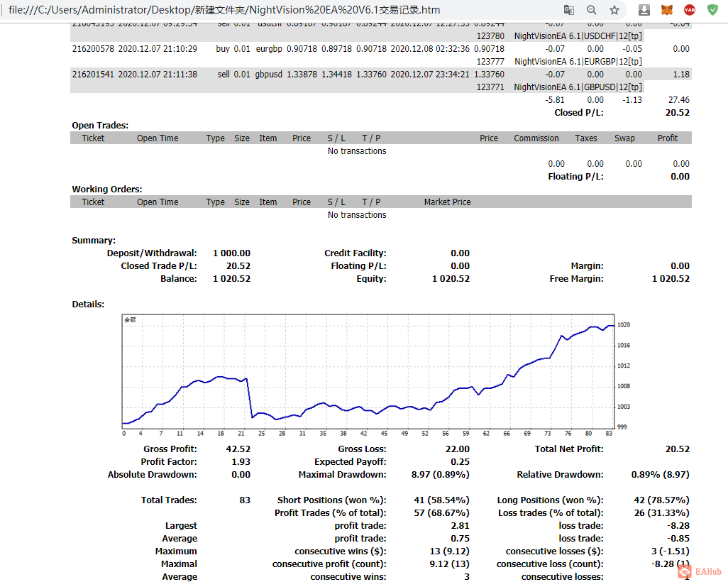Click the Commission header in Open Trades
The width and height of the screenshot is (728, 582).
[x=536, y=138]
